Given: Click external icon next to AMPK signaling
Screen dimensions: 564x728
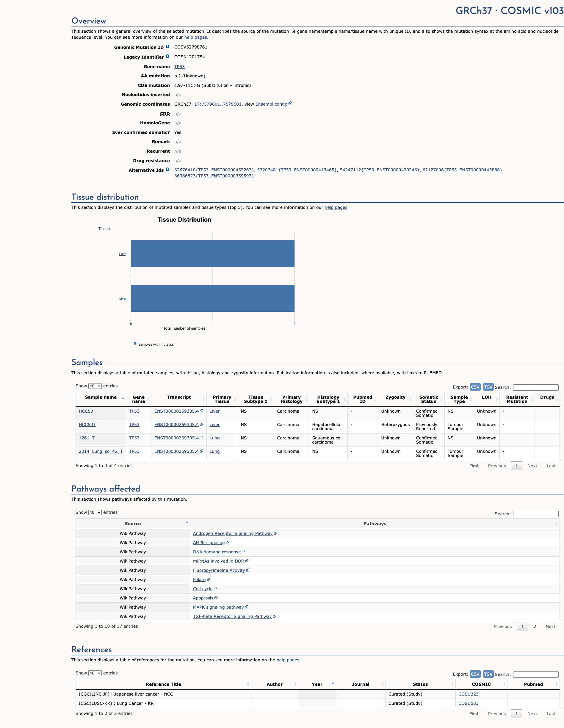Looking at the screenshot, I should (227, 542).
